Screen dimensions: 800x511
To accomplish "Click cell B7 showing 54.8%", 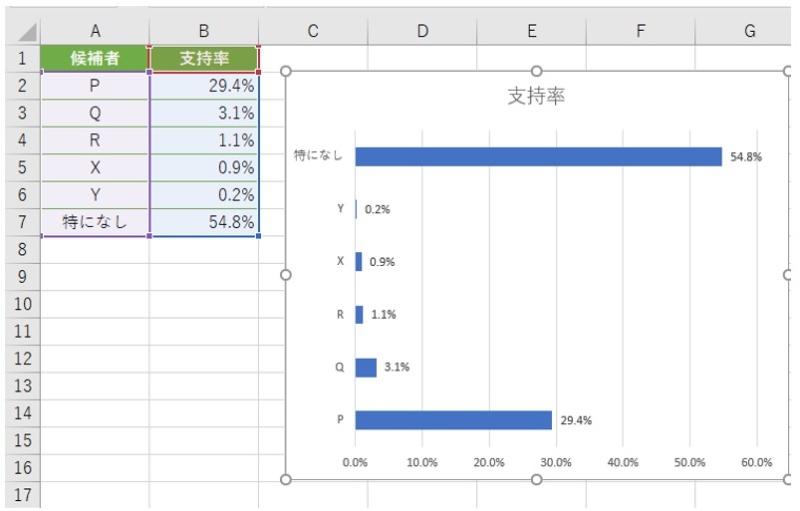I will (204, 222).
